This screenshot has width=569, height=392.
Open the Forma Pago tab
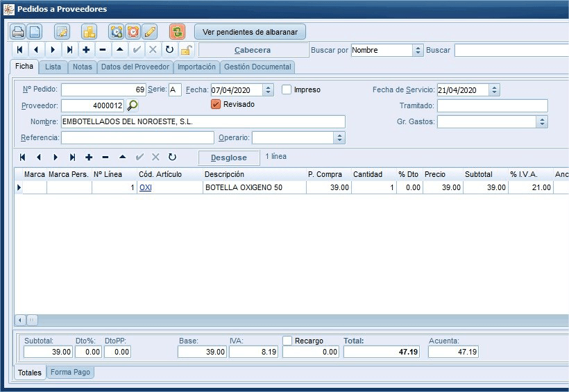tap(70, 372)
